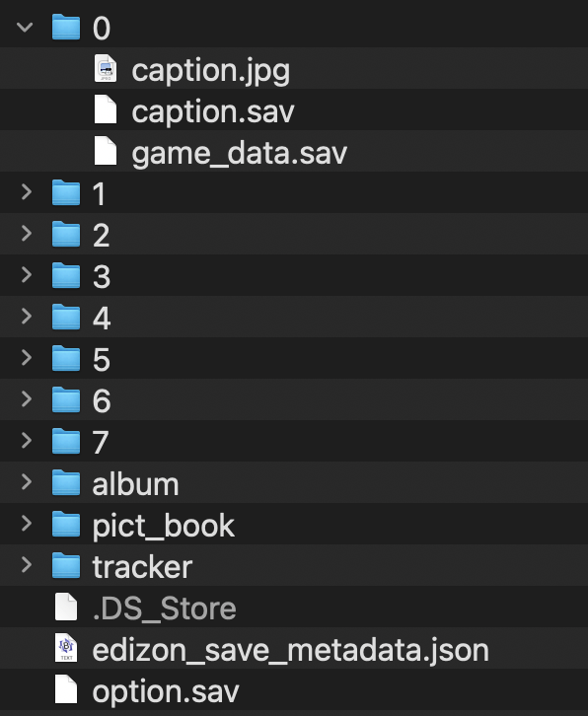Image resolution: width=588 pixels, height=716 pixels.
Task: Select the game_data.sav file name
Action: click(240, 154)
